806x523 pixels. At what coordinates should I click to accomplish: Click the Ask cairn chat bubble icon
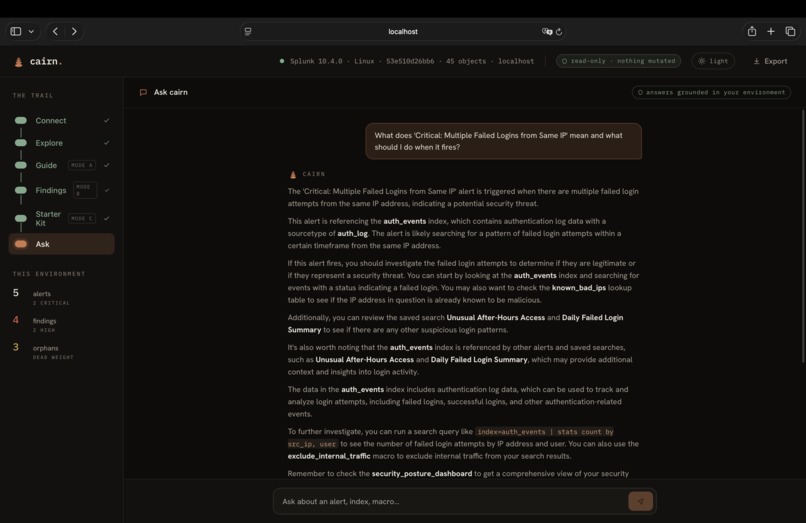pyautogui.click(x=143, y=92)
